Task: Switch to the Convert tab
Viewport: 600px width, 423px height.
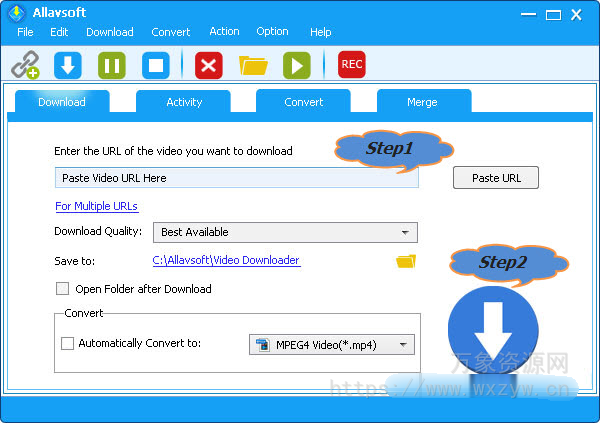Action: pyautogui.click(x=303, y=101)
